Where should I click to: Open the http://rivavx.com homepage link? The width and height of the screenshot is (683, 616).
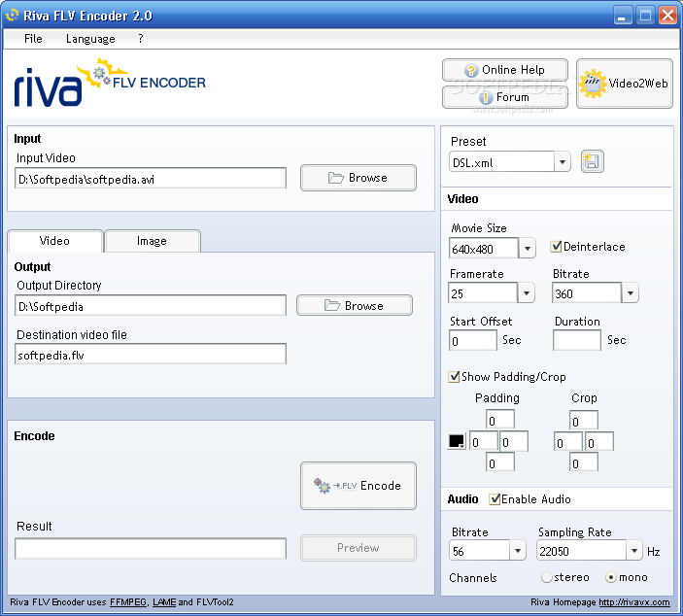tap(634, 602)
